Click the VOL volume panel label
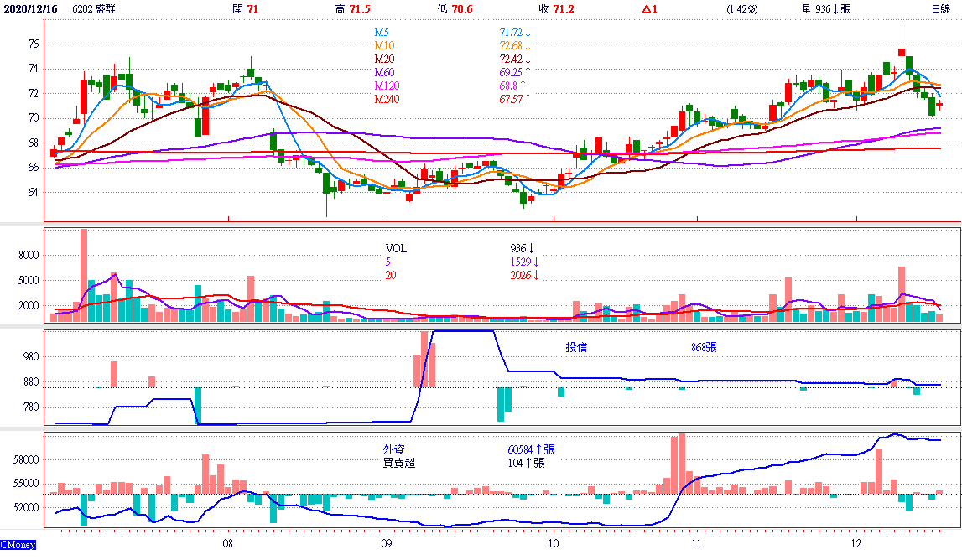The width and height of the screenshot is (962, 560). point(396,249)
